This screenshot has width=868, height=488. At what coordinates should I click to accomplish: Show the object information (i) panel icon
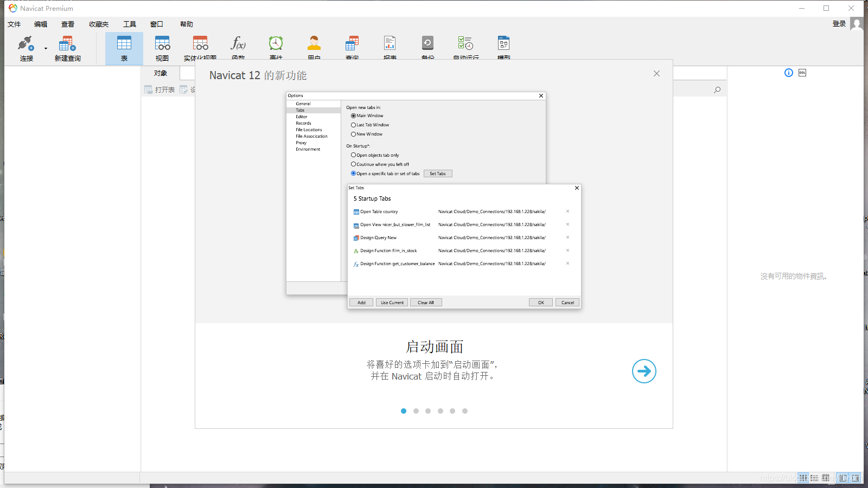tap(789, 73)
